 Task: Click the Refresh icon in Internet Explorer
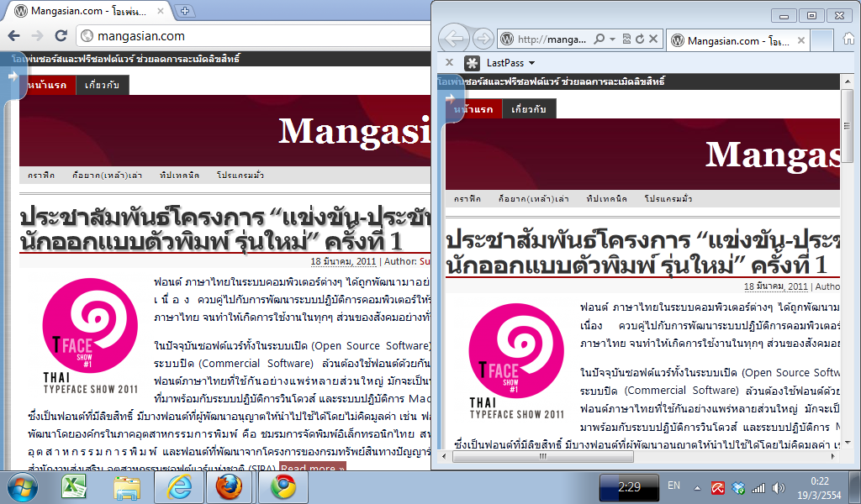(x=640, y=39)
